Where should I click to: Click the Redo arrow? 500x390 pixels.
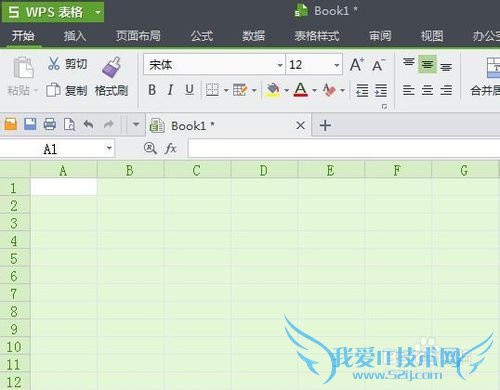(109, 124)
